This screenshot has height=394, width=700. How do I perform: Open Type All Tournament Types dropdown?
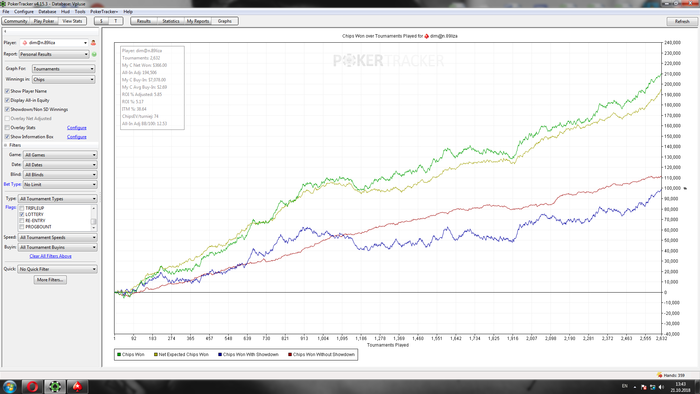click(58, 199)
